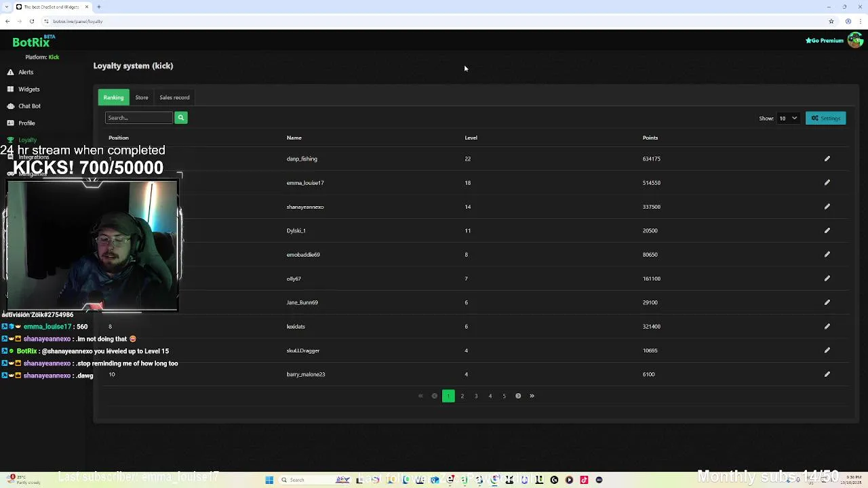The width and height of the screenshot is (868, 488).
Task: Click the browser reload button
Action: [31, 21]
